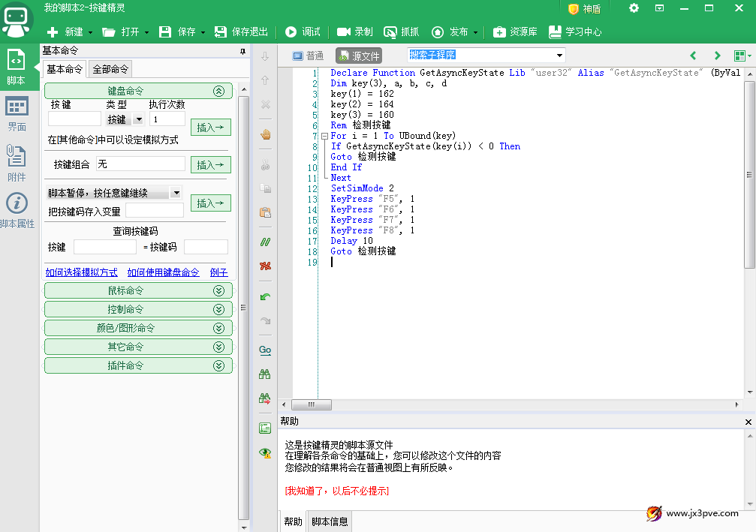Open the 附件 (attachments) sidebar section
Screen dimensions: 756x532
point(17,163)
